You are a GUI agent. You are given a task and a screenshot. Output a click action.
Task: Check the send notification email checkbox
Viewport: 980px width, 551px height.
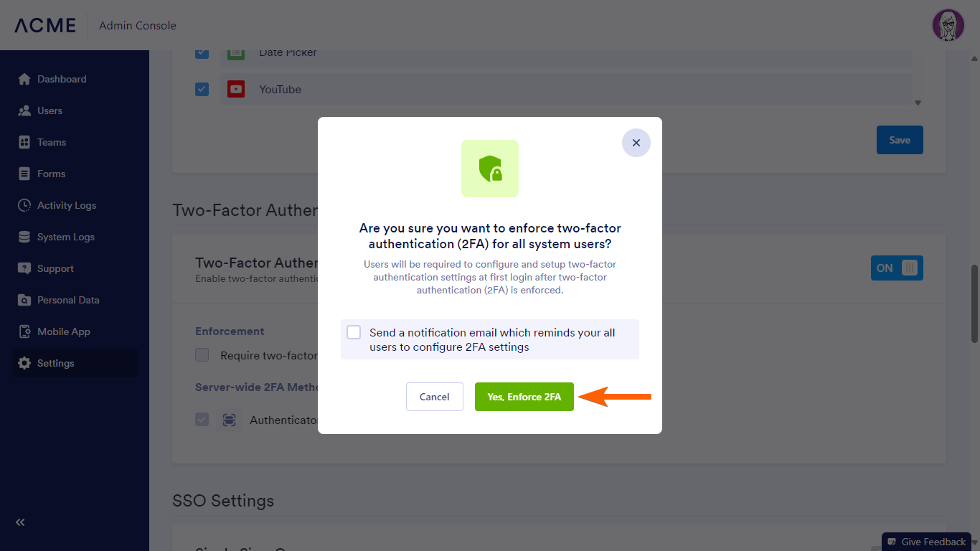(x=354, y=332)
